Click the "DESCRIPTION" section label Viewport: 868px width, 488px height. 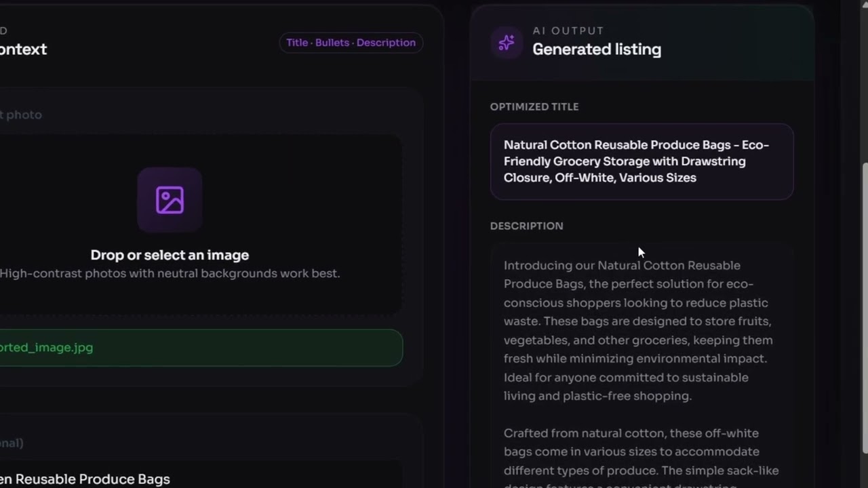pos(526,226)
